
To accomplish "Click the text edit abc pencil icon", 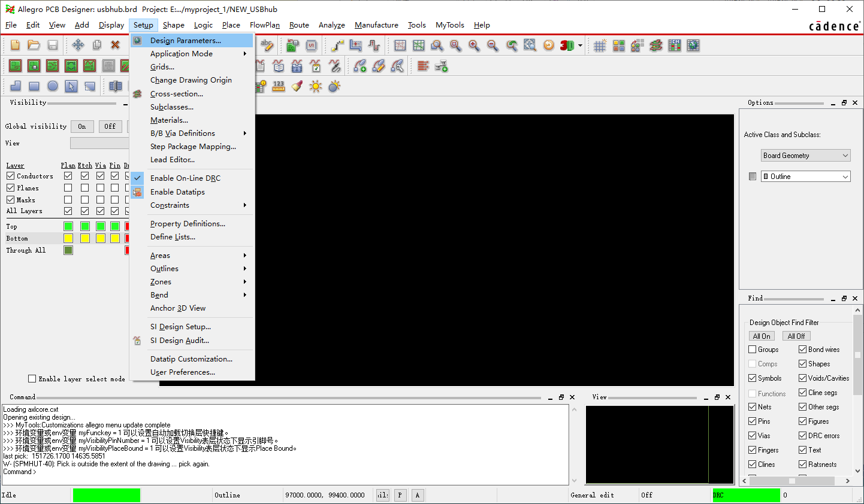I will (267, 45).
